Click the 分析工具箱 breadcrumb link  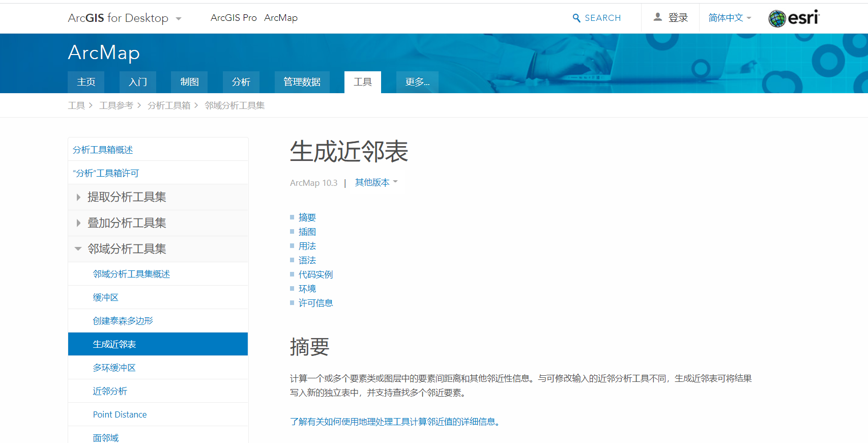pyautogui.click(x=169, y=105)
